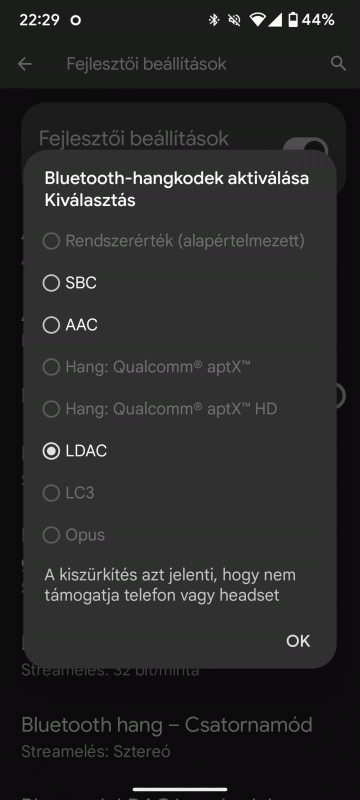
Task: Tap the back arrow icon
Action: tap(24, 64)
